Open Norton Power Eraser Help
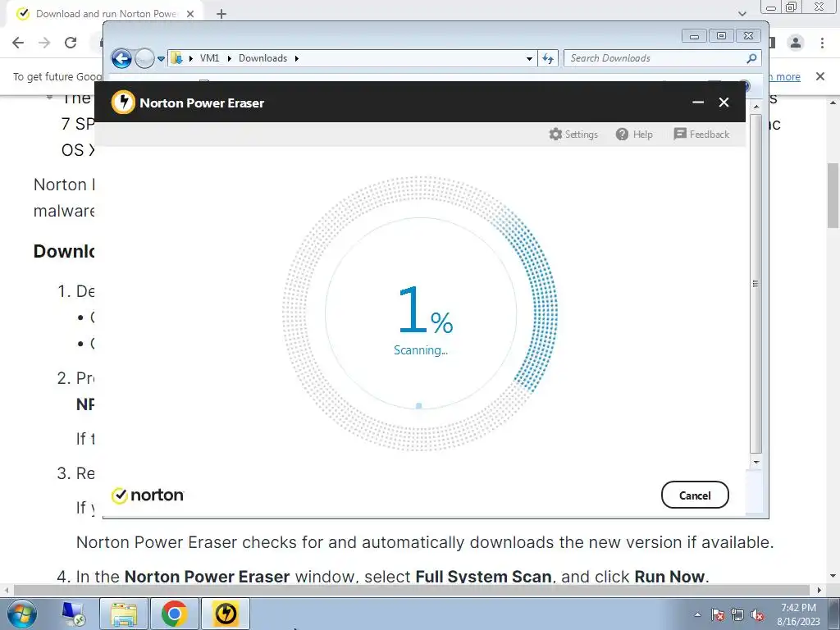840x630 pixels. (634, 134)
